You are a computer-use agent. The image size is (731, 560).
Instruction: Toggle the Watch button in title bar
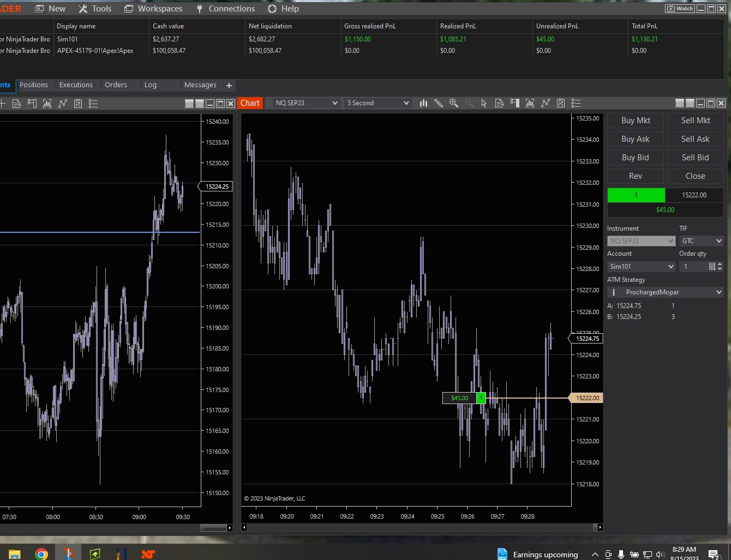(x=679, y=9)
